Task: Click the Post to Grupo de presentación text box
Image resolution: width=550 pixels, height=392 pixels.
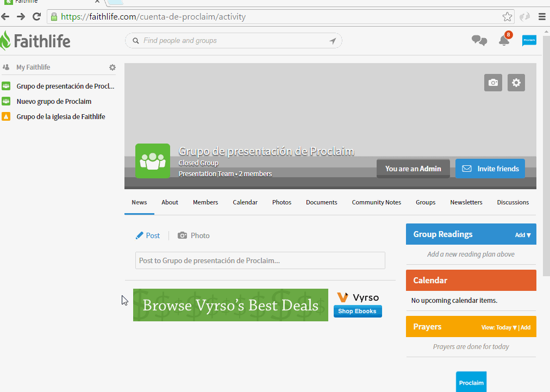Action: tap(260, 260)
